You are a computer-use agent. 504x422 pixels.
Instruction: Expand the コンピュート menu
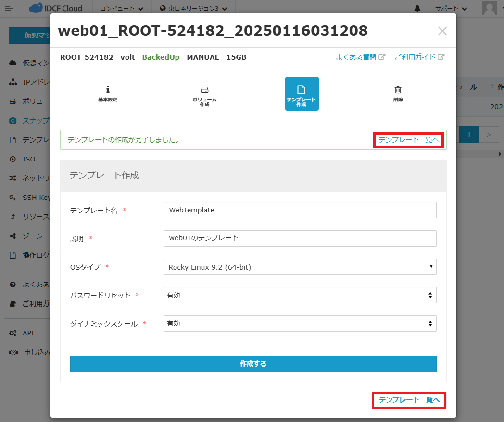tap(121, 8)
